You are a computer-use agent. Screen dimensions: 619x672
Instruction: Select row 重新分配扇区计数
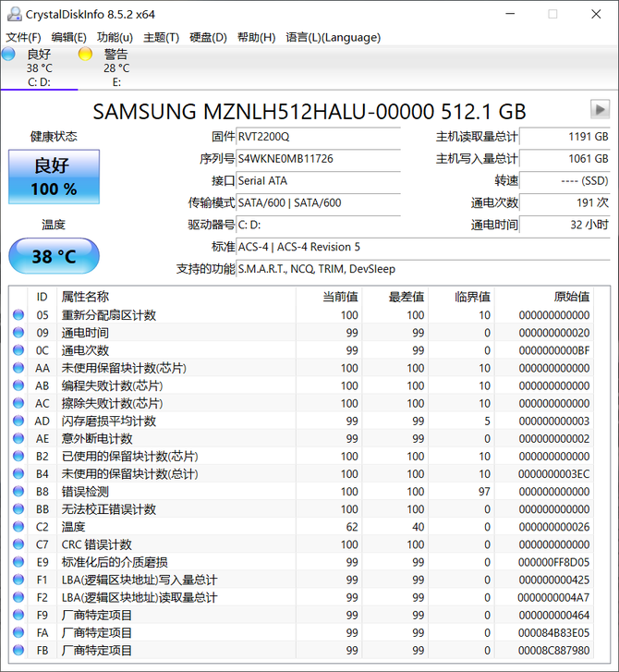[301, 315]
